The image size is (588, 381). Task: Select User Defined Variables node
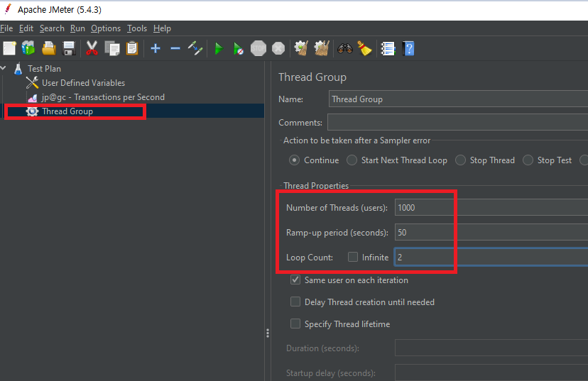click(83, 83)
